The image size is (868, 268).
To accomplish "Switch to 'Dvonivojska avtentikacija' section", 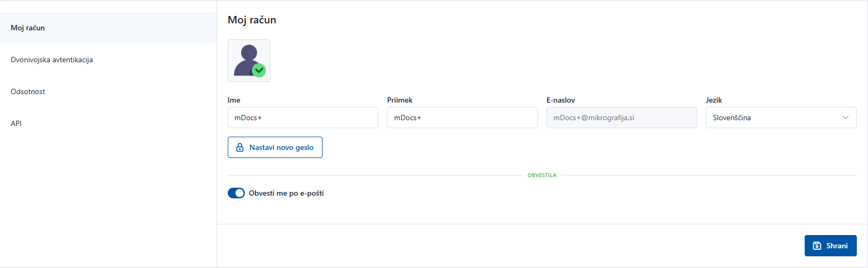I will click(x=52, y=60).
